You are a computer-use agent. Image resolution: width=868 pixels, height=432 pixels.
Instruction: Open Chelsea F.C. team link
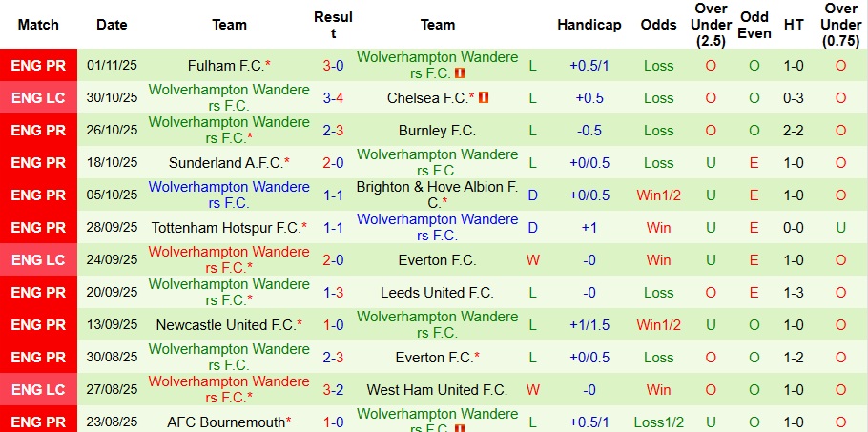click(x=427, y=98)
